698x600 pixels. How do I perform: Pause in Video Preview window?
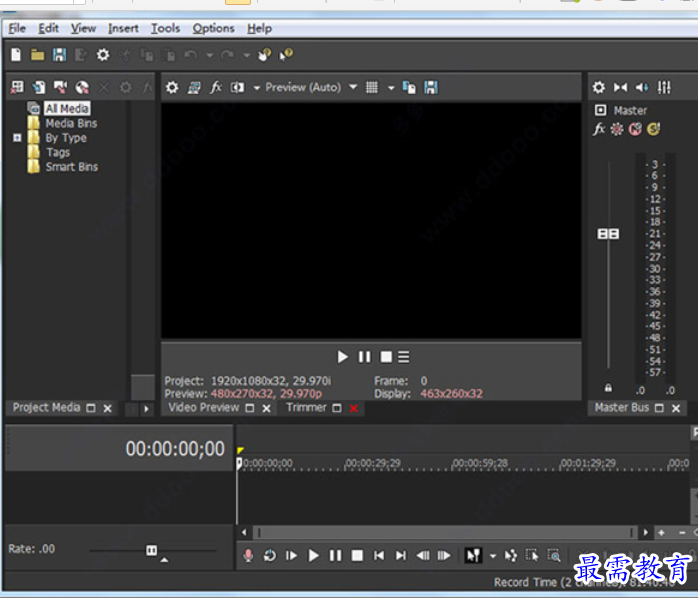pyautogui.click(x=364, y=357)
